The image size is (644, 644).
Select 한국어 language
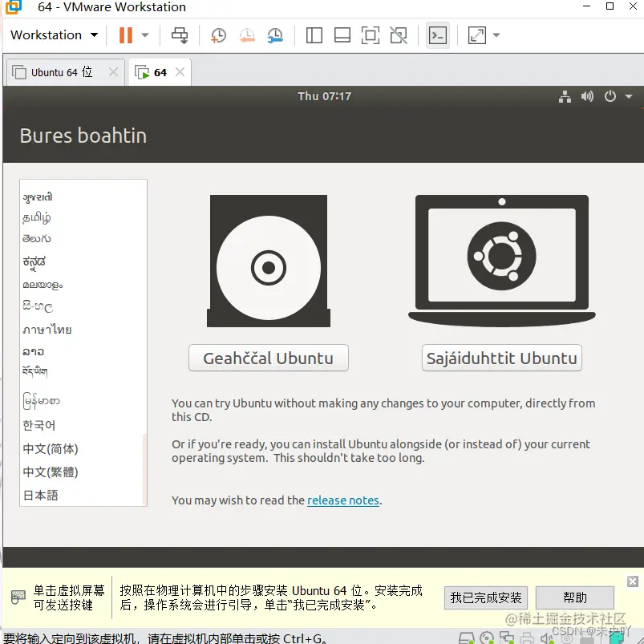pyautogui.click(x=38, y=425)
